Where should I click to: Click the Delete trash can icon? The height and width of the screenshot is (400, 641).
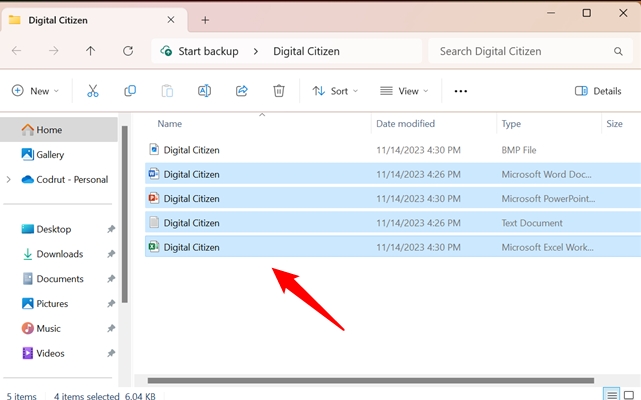click(279, 91)
